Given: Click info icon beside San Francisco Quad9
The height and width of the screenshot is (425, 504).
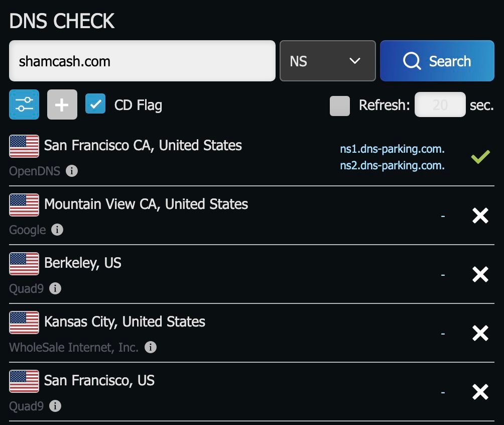Looking at the screenshot, I should (x=55, y=406).
